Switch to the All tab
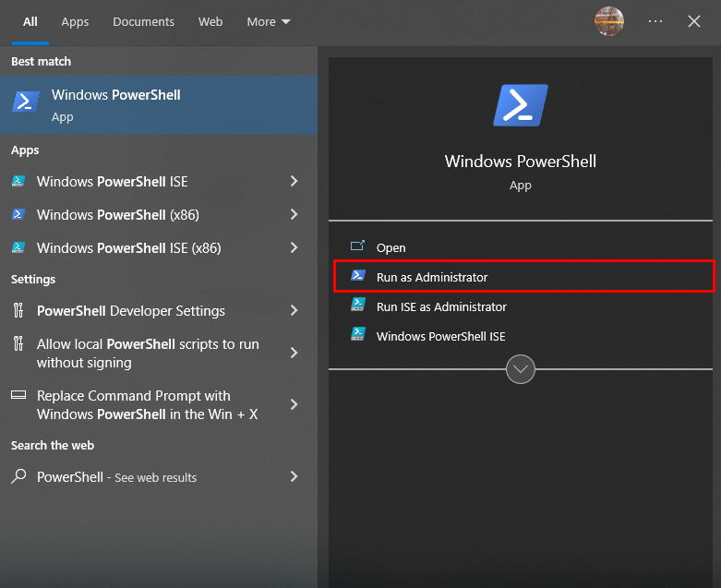Image resolution: width=721 pixels, height=588 pixels. coord(30,21)
